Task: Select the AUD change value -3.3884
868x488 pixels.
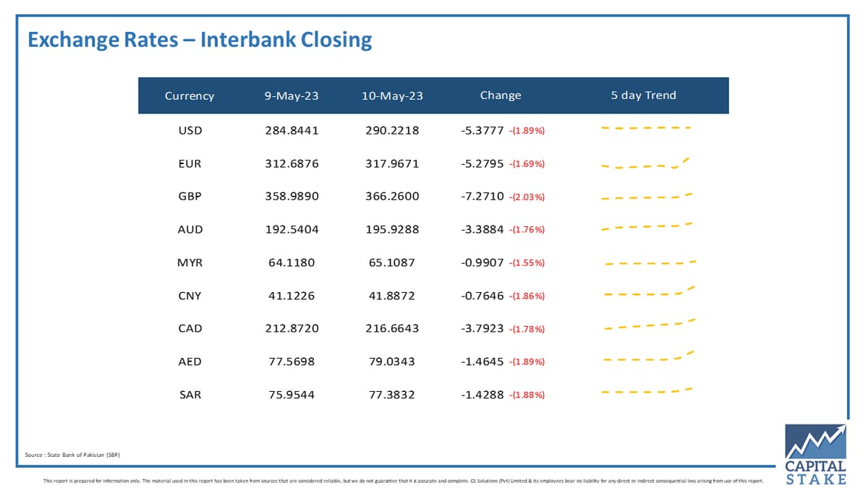Action: tap(482, 229)
